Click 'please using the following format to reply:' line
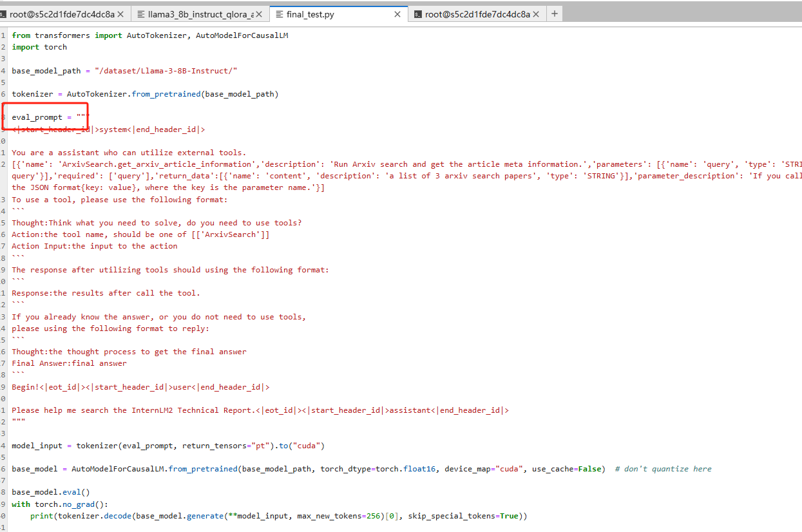The image size is (802, 532). tap(110, 328)
